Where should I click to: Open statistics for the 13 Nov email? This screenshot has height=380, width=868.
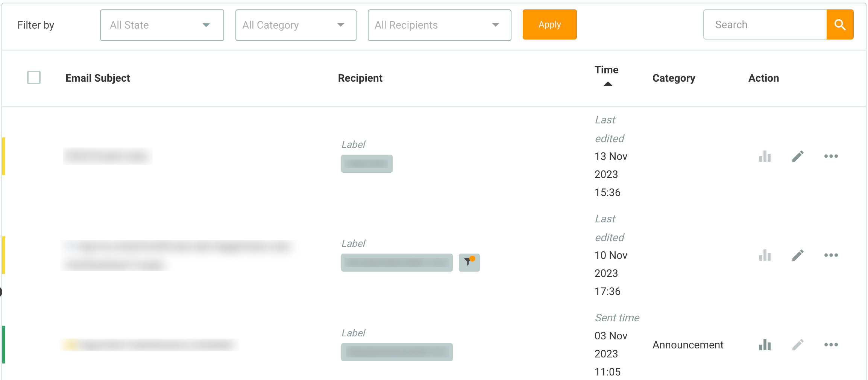click(765, 156)
